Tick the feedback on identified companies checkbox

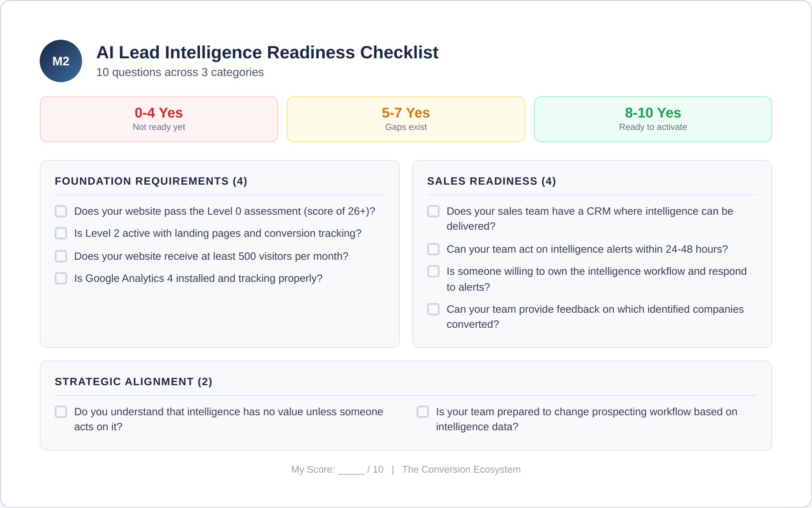tap(433, 309)
